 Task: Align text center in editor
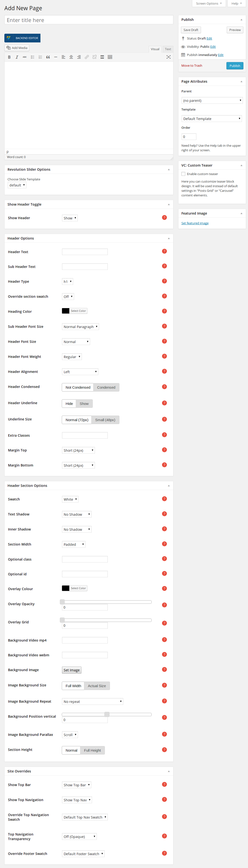pos(71,57)
